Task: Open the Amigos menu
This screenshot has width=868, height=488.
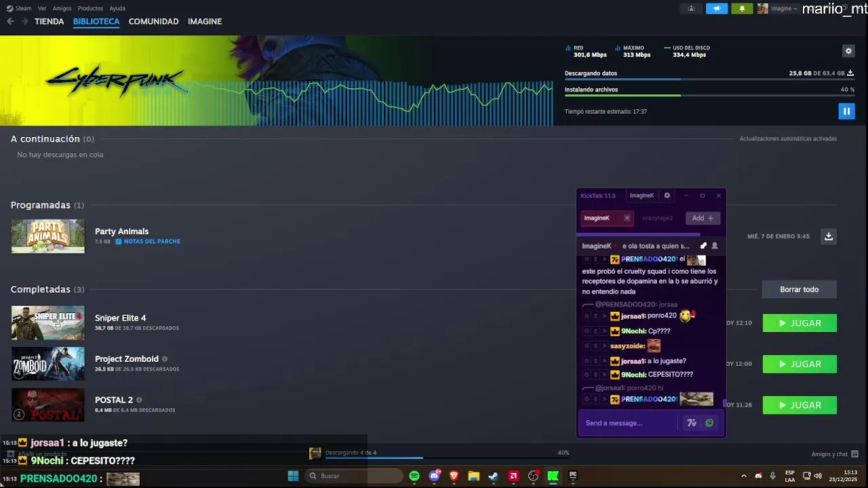Action: click(x=62, y=8)
